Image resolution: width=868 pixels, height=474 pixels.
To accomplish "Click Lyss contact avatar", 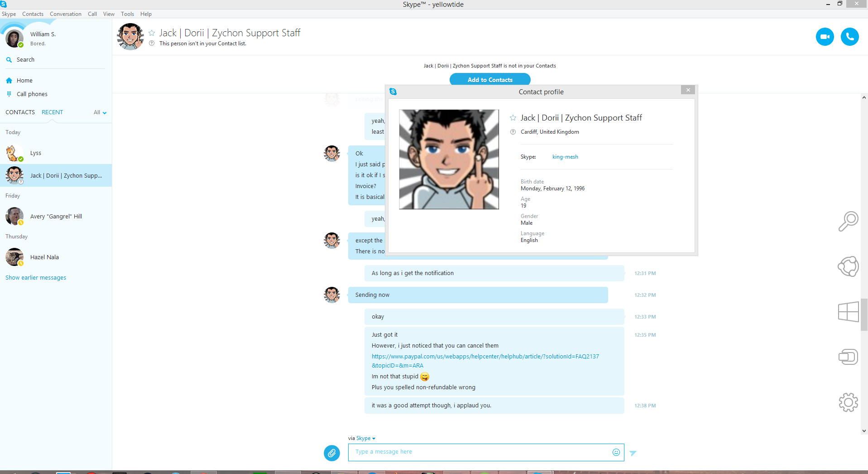I will pos(14,153).
